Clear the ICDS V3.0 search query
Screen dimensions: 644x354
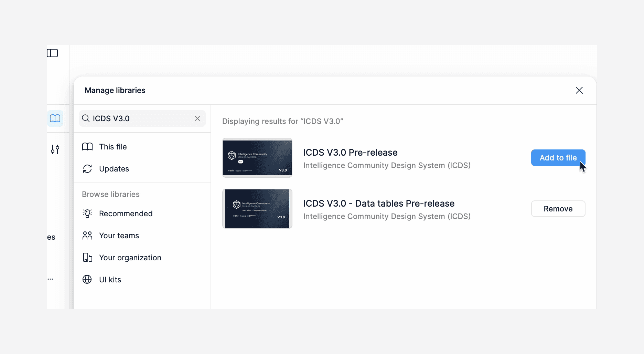click(197, 118)
